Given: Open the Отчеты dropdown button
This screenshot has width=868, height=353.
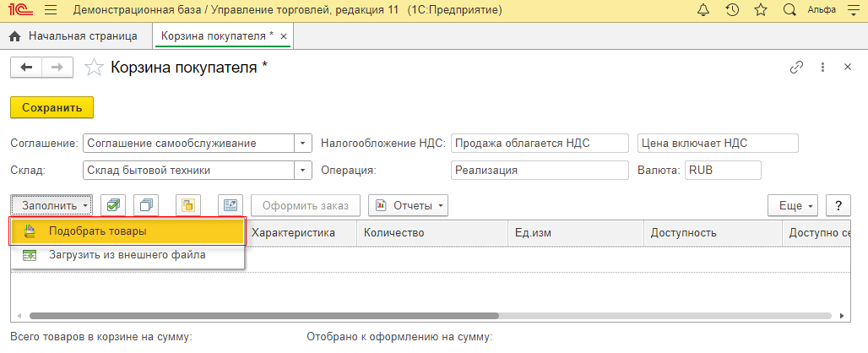Looking at the screenshot, I should [x=408, y=205].
